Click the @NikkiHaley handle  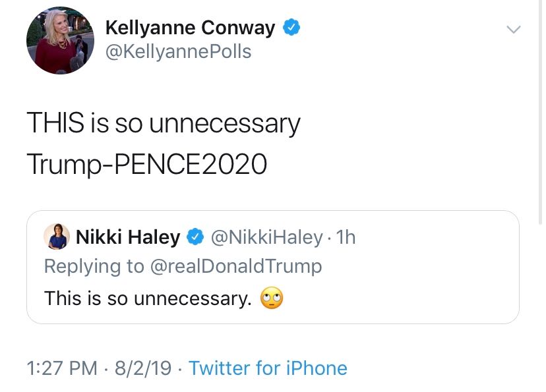pyautogui.click(x=266, y=237)
